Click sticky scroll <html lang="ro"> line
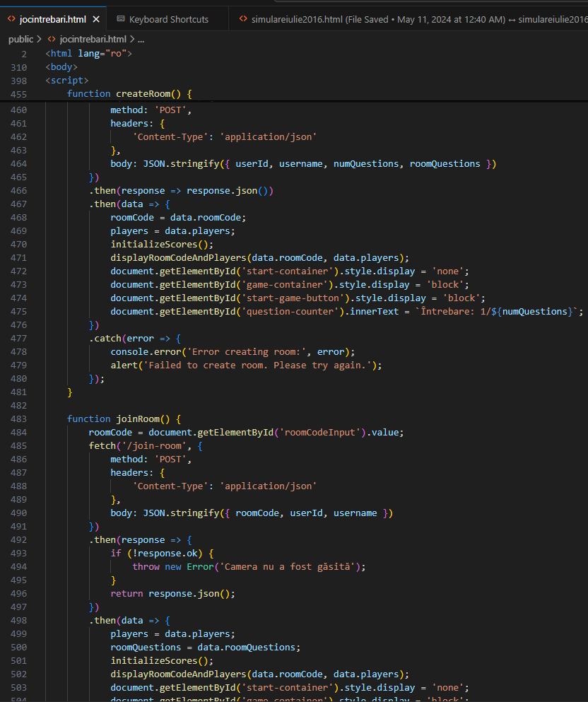This screenshot has height=702, width=588. pyautogui.click(x=88, y=54)
